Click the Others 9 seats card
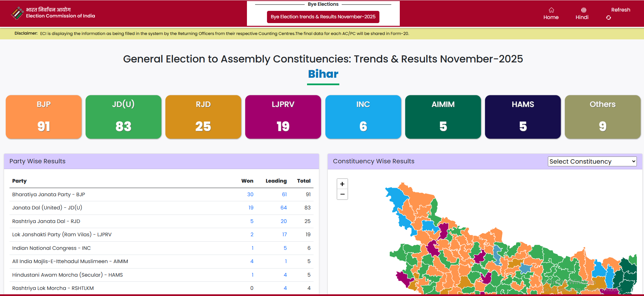This screenshot has width=644, height=296. point(603,117)
